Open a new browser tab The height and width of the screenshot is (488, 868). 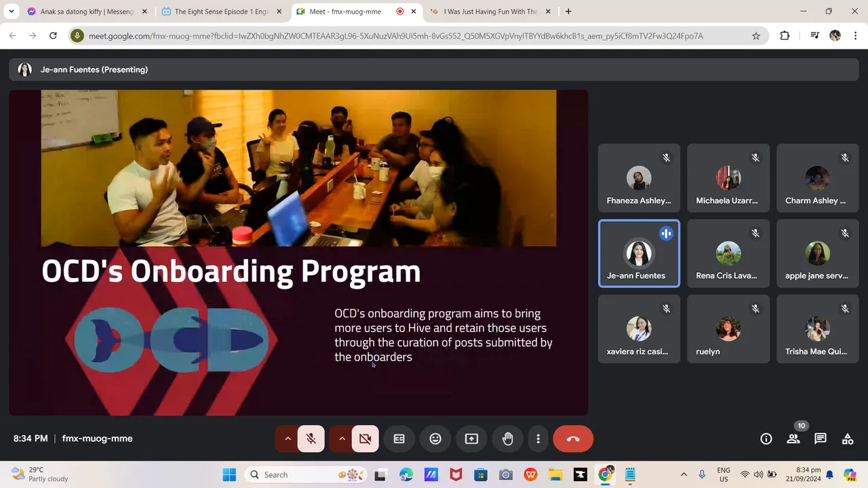click(568, 12)
